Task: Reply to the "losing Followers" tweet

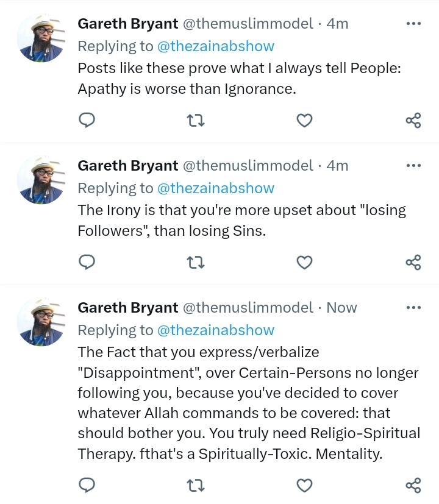Action: [x=87, y=262]
